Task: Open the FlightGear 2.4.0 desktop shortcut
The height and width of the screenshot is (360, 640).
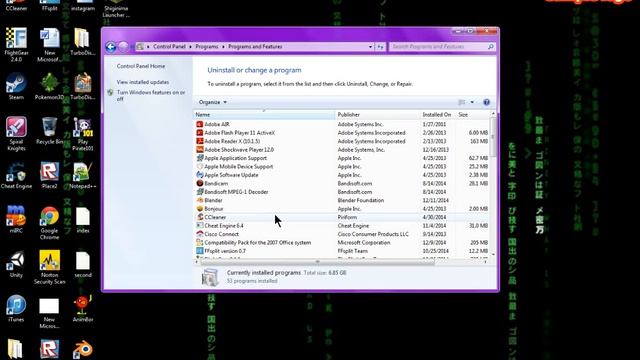Action: pos(16,44)
